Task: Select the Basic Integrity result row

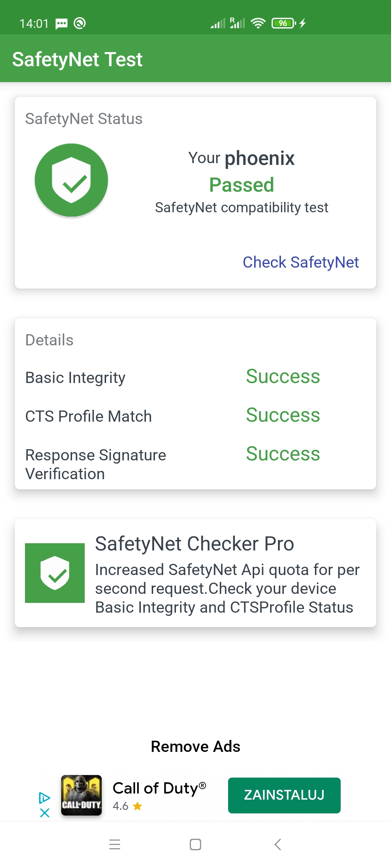Action: 195,377
